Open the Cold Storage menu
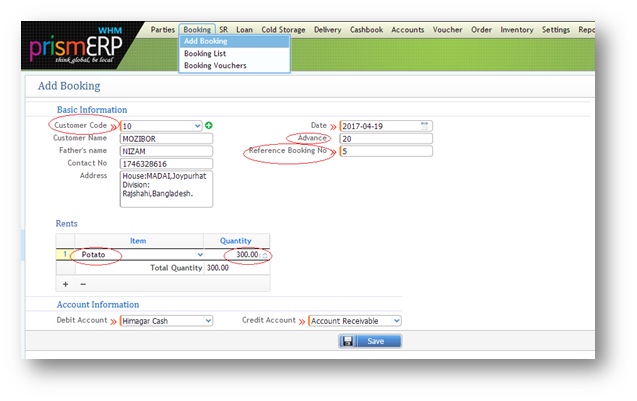Viewport: 637px width, 401px height. coord(284,30)
